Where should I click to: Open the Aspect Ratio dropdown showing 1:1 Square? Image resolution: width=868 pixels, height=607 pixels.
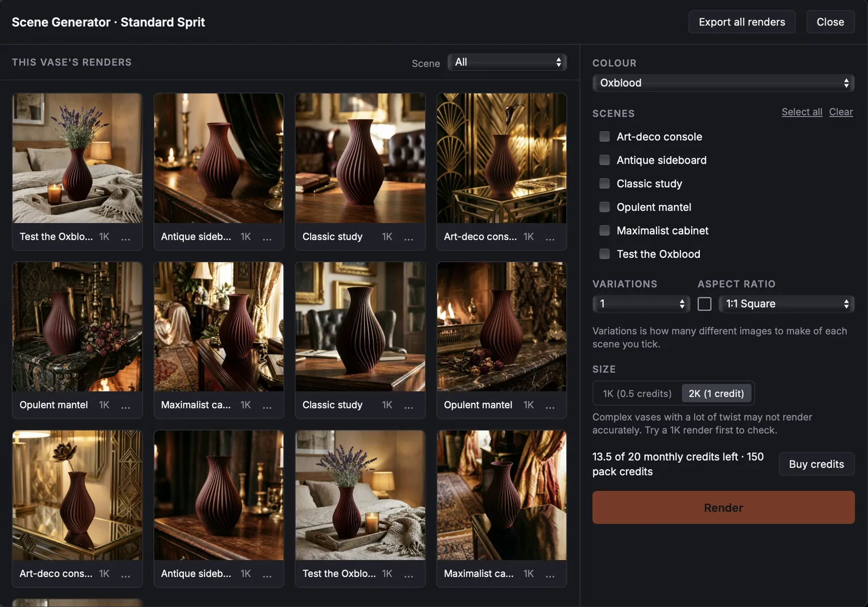(x=786, y=303)
